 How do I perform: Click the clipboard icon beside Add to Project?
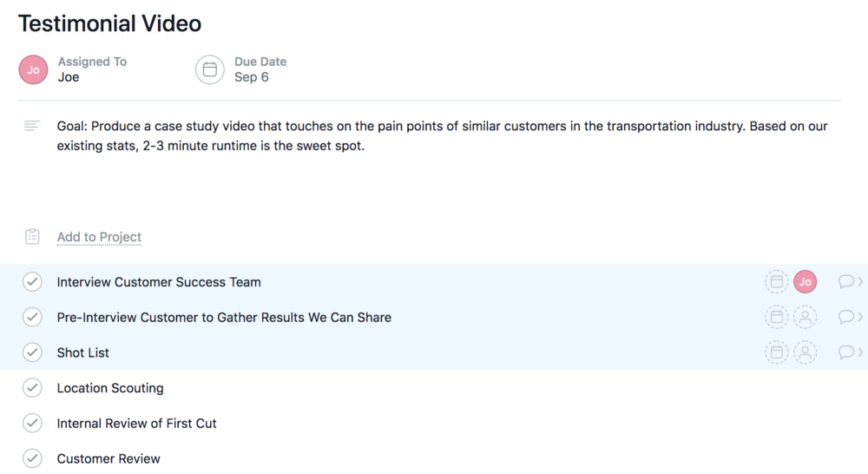coord(32,237)
